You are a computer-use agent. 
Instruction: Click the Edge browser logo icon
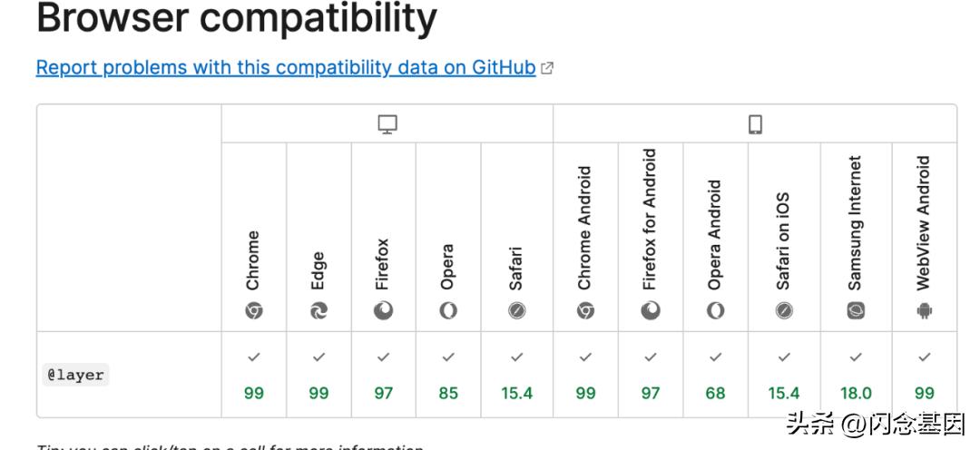(x=318, y=310)
